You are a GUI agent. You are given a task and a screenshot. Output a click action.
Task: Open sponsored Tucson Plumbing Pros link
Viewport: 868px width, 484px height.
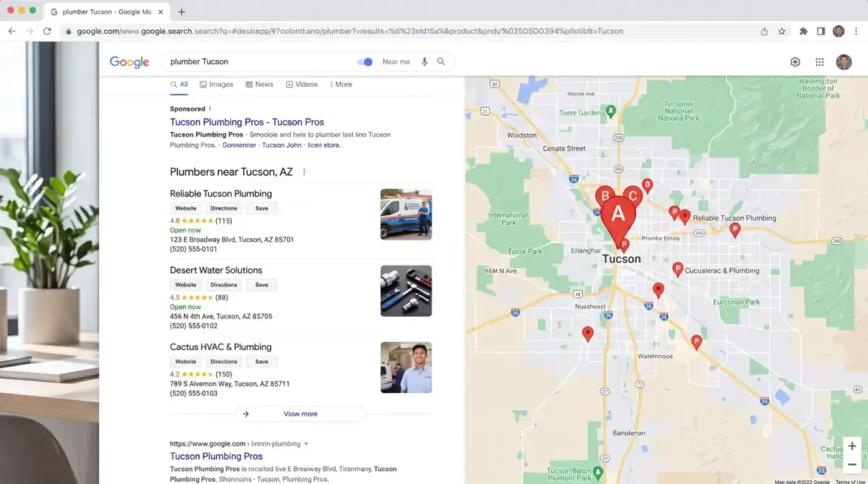click(x=247, y=122)
